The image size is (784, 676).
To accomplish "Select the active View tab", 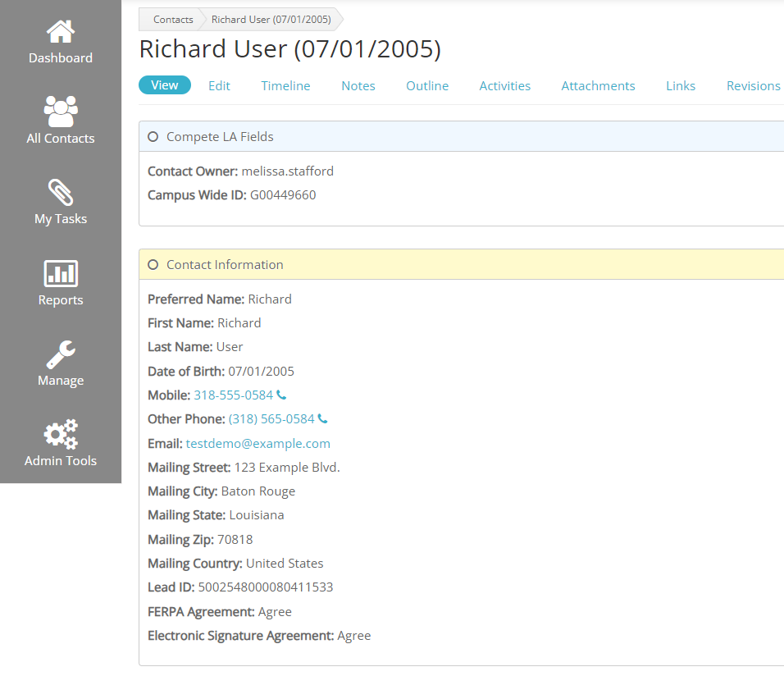I will coord(165,85).
